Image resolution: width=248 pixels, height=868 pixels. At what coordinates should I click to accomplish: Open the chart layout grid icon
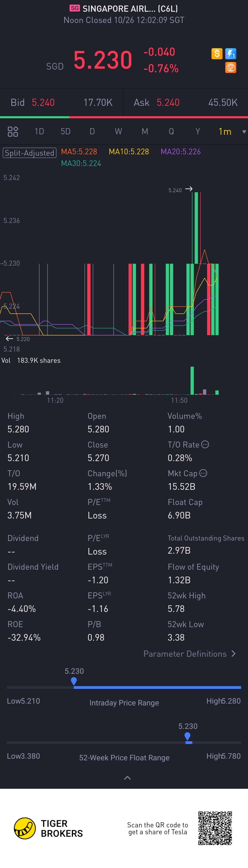(13, 131)
